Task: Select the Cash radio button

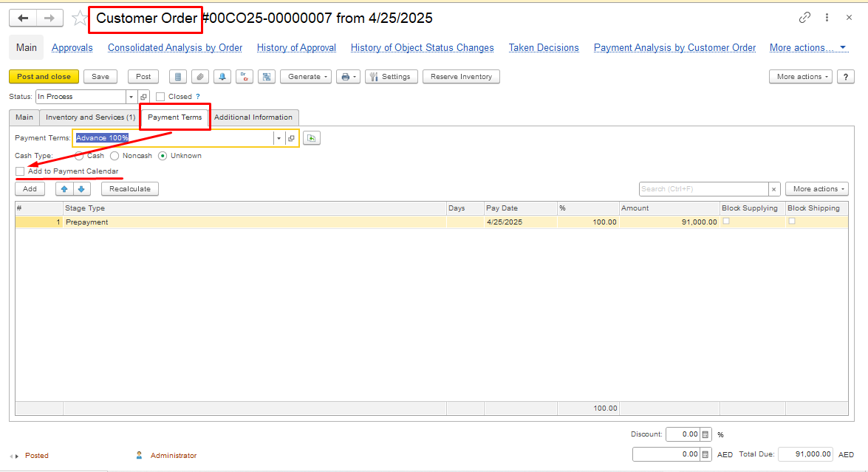Action: click(79, 156)
